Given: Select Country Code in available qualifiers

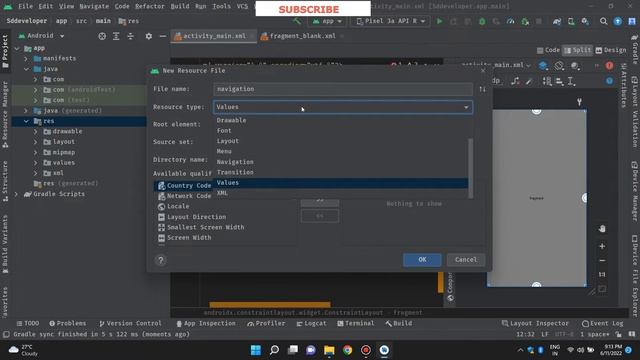Looking at the screenshot, I should 184,186.
